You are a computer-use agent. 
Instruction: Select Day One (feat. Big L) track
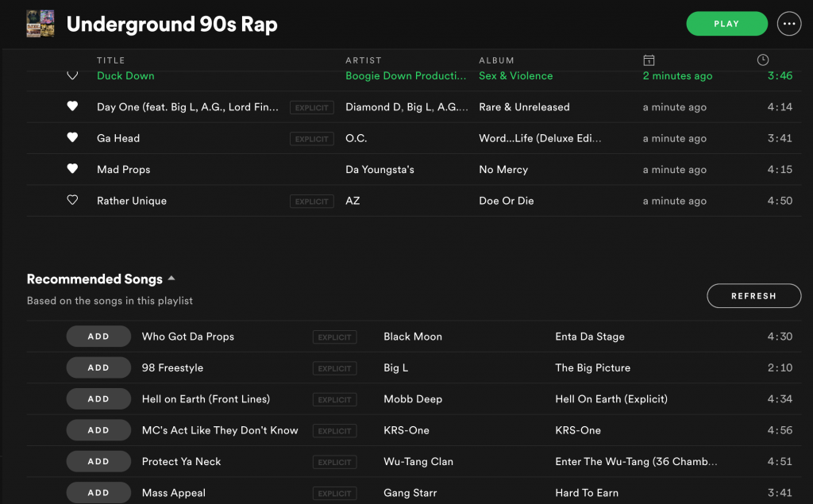pyautogui.click(x=187, y=107)
